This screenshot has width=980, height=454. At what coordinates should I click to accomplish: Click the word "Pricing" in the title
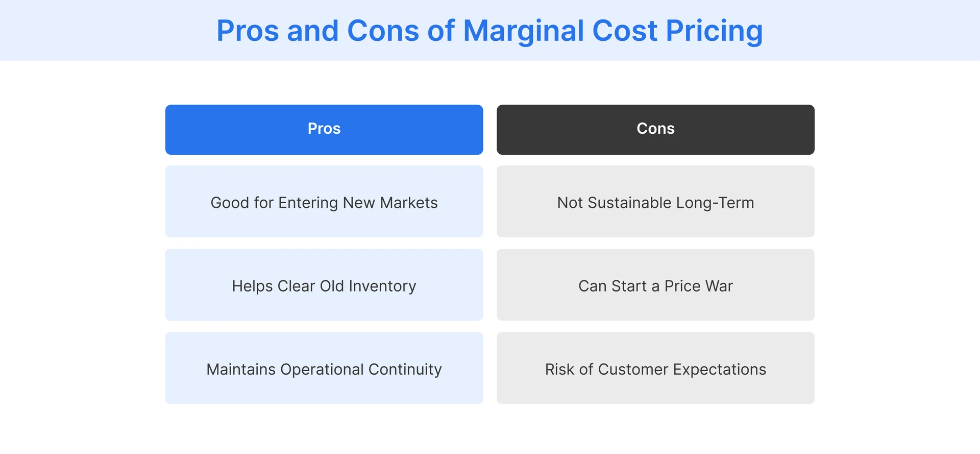coord(714,31)
